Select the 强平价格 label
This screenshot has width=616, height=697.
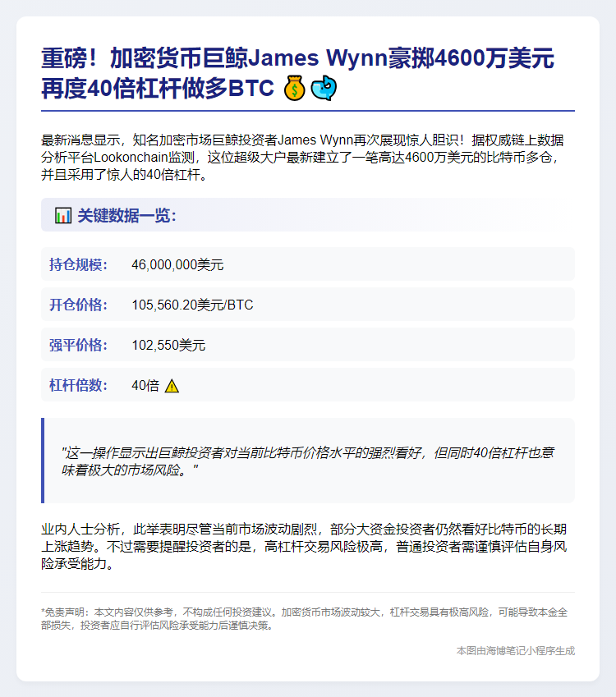coord(78,345)
